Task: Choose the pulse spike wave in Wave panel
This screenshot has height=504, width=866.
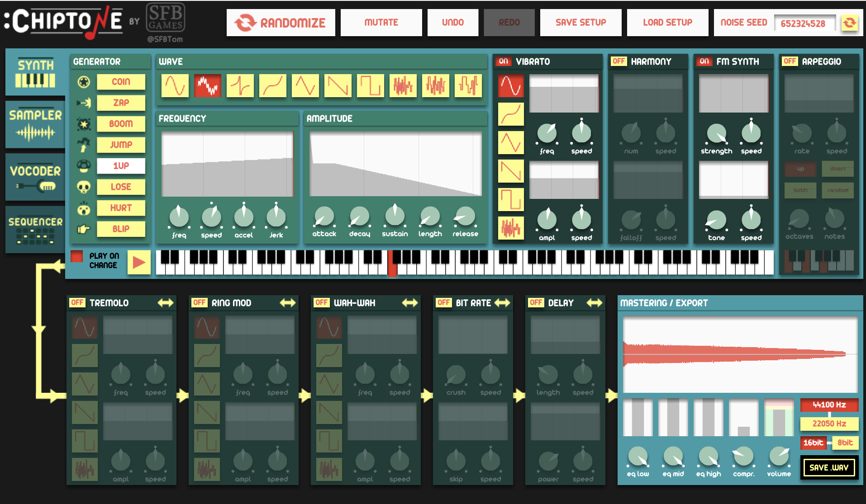Action: pyautogui.click(x=240, y=86)
